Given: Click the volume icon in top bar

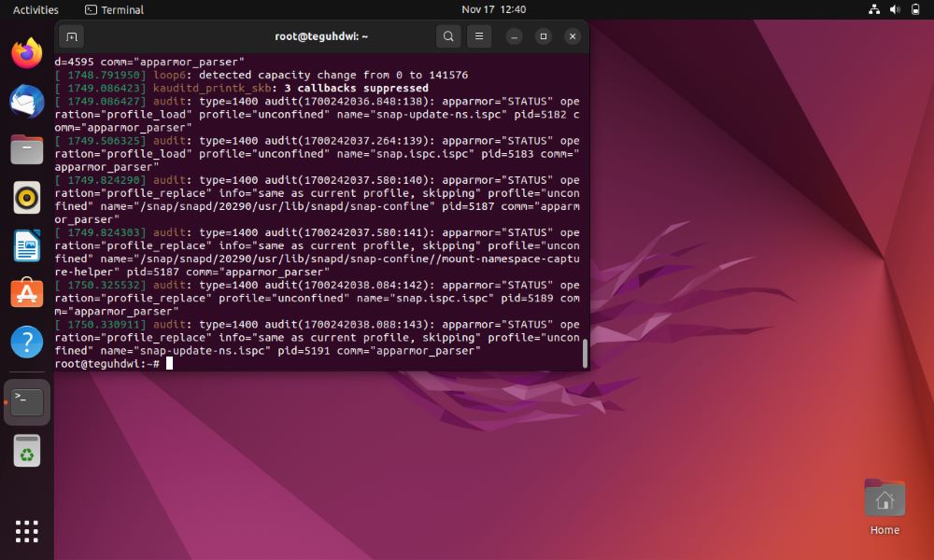Looking at the screenshot, I should (x=895, y=9).
